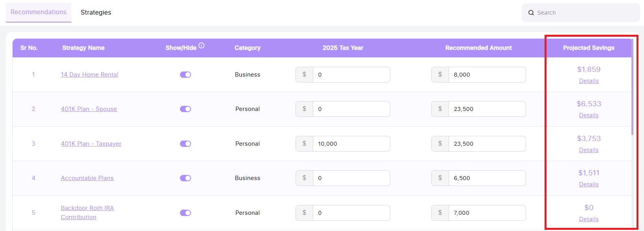Edit Recommended Amount for Accountable Plans

coord(487,178)
